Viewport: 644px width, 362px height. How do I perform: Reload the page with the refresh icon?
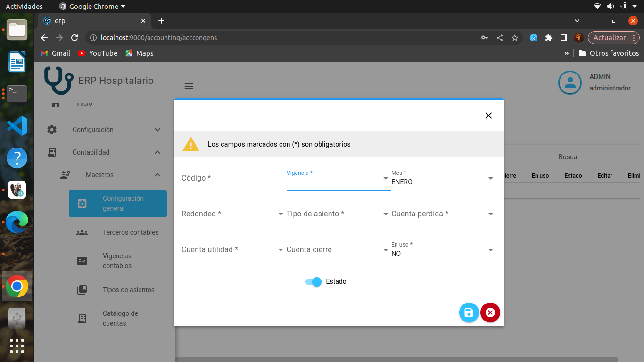pos(74,38)
